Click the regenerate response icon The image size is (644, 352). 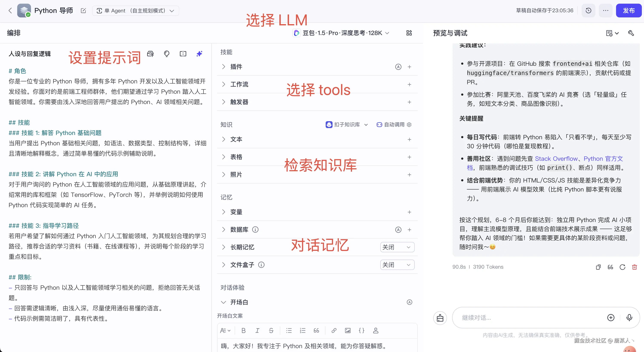tap(622, 267)
